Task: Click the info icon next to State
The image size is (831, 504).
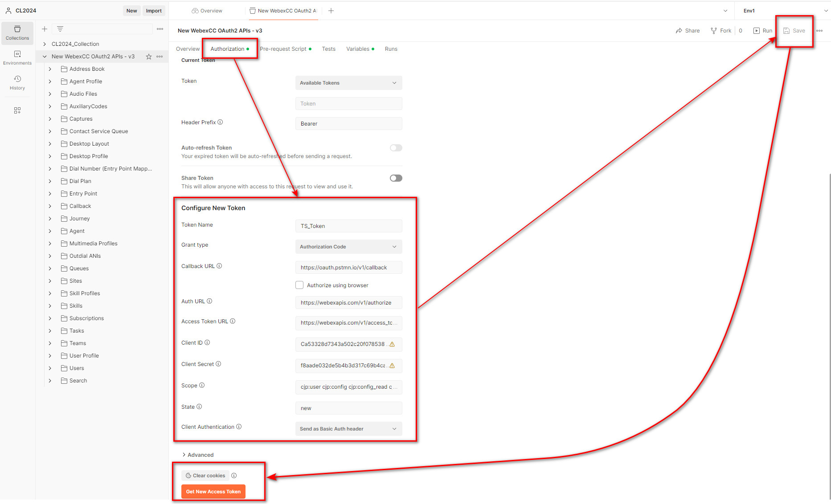Action: 199,406
